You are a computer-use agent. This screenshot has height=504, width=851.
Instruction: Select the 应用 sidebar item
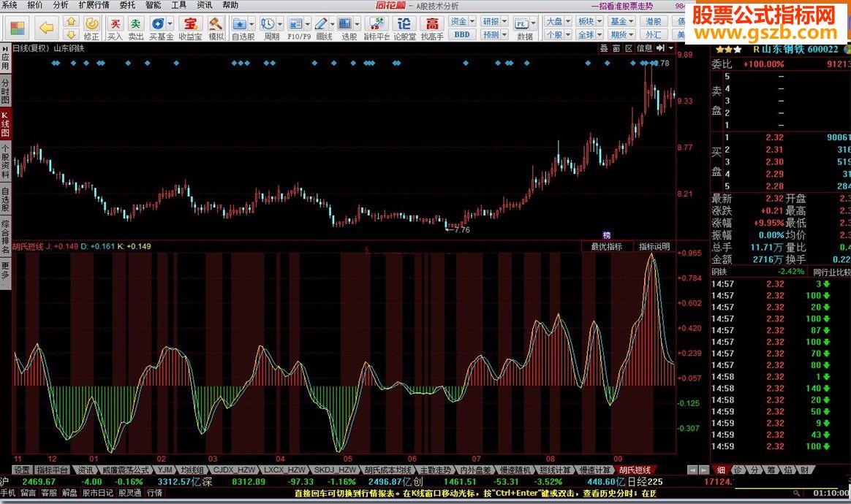[5, 61]
